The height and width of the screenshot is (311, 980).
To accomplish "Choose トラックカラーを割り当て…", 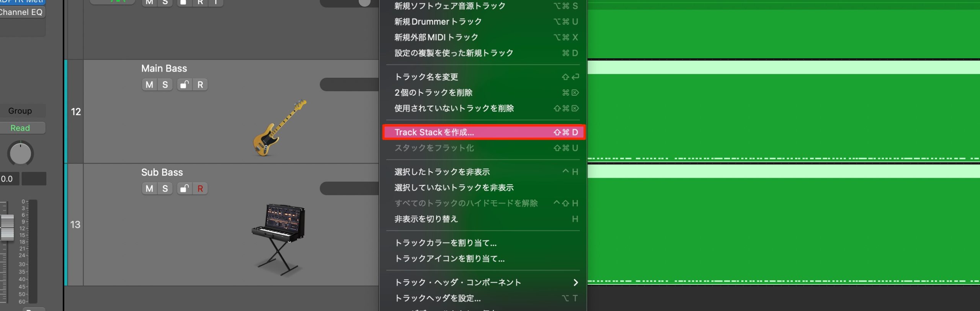I will pyautogui.click(x=483, y=242).
